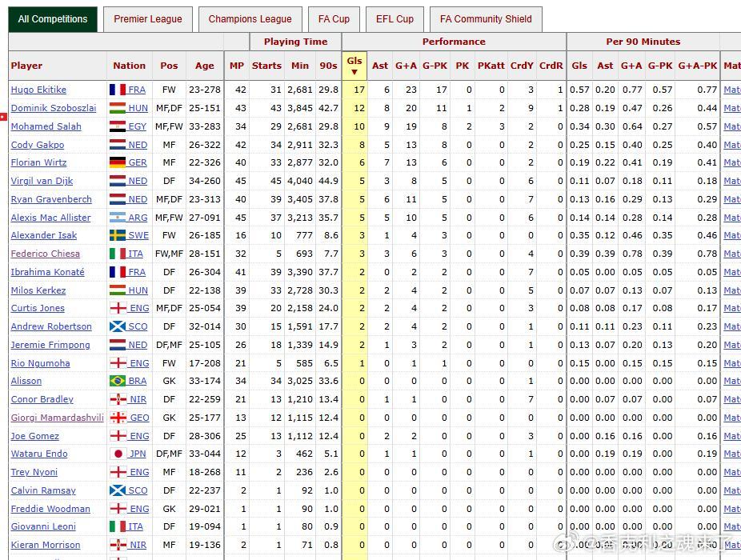Viewport: 741px width, 560px height.
Task: Open Hugo Ekitike's player page
Action: tap(38, 90)
